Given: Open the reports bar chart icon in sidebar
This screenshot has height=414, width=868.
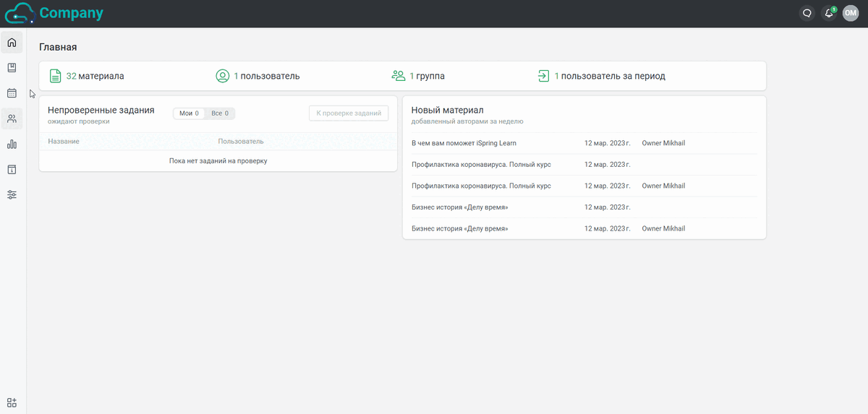Looking at the screenshot, I should pyautogui.click(x=12, y=144).
